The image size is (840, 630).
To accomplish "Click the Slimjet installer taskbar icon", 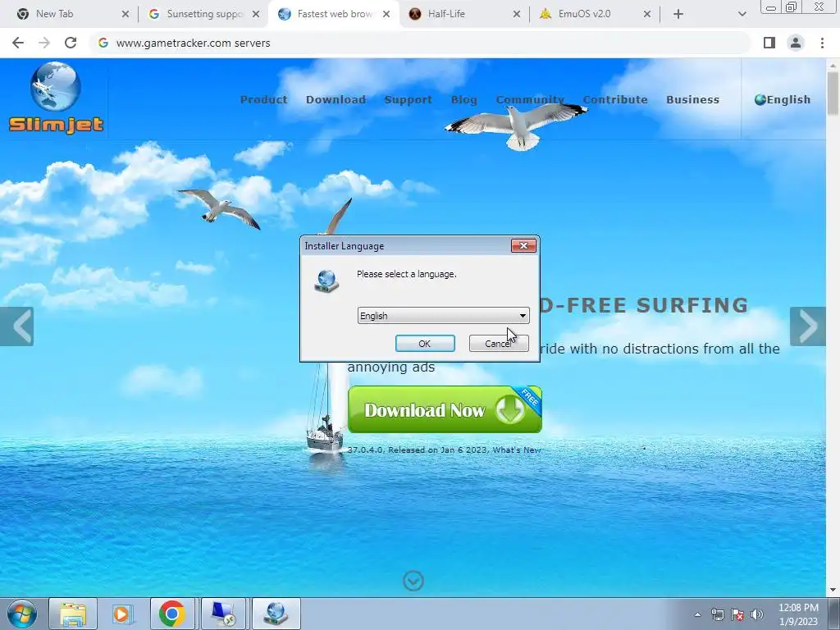I will [276, 614].
